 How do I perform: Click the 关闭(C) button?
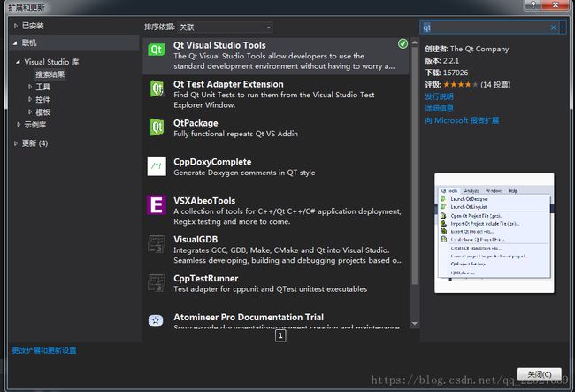pos(539,374)
